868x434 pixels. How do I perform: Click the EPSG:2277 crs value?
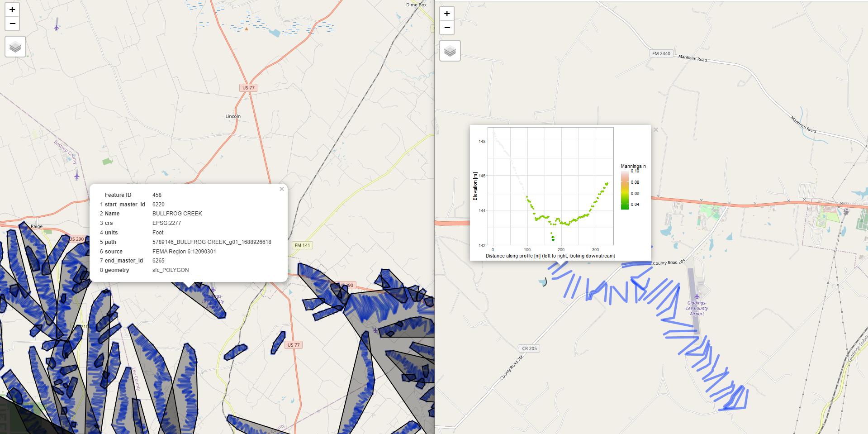click(x=166, y=223)
